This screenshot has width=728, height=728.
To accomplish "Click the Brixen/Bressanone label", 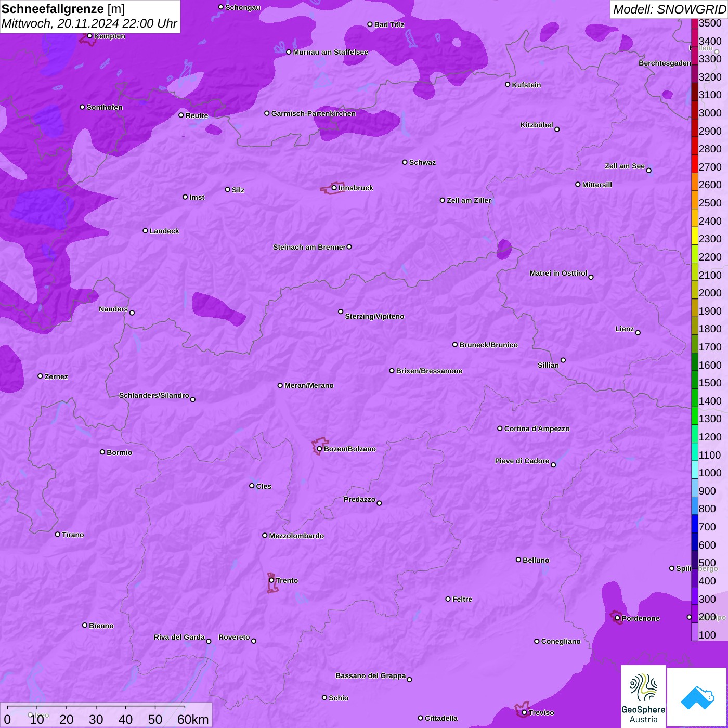I will pyautogui.click(x=429, y=371).
